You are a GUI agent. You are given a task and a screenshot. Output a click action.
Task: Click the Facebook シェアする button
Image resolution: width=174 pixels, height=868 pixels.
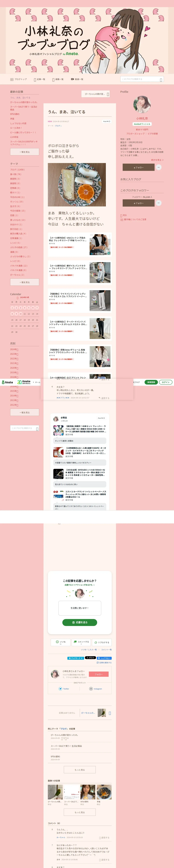point(104,658)
